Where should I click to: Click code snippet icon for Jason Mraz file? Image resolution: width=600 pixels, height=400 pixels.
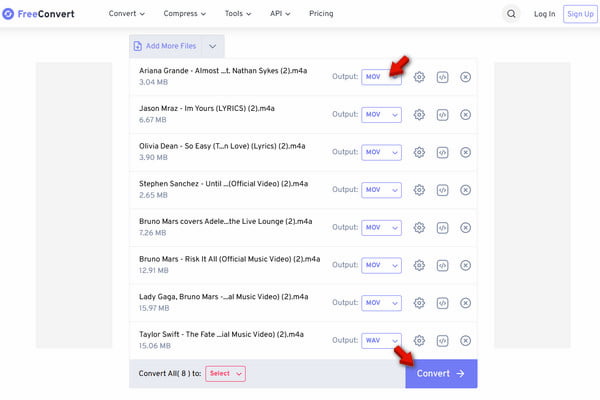point(442,114)
